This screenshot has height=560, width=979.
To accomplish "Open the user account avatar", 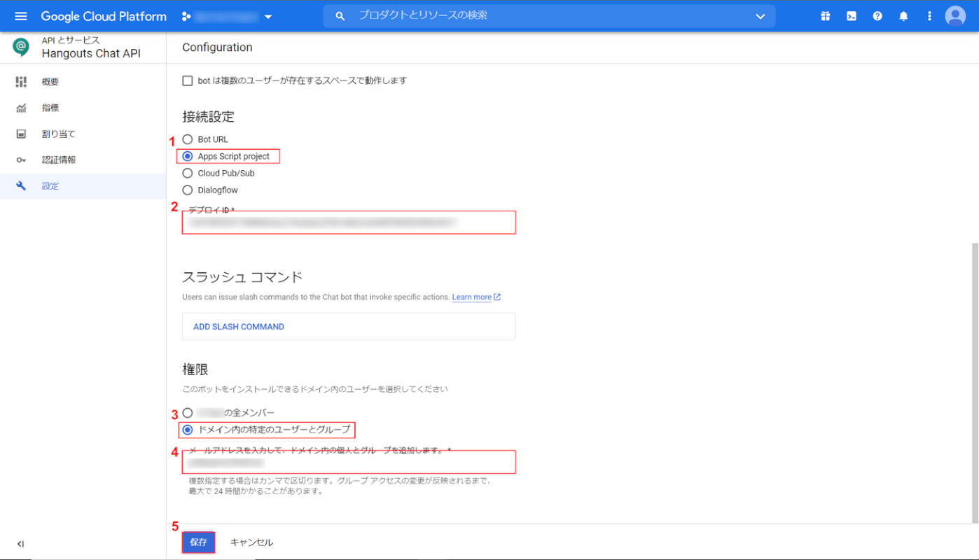I will click(955, 16).
